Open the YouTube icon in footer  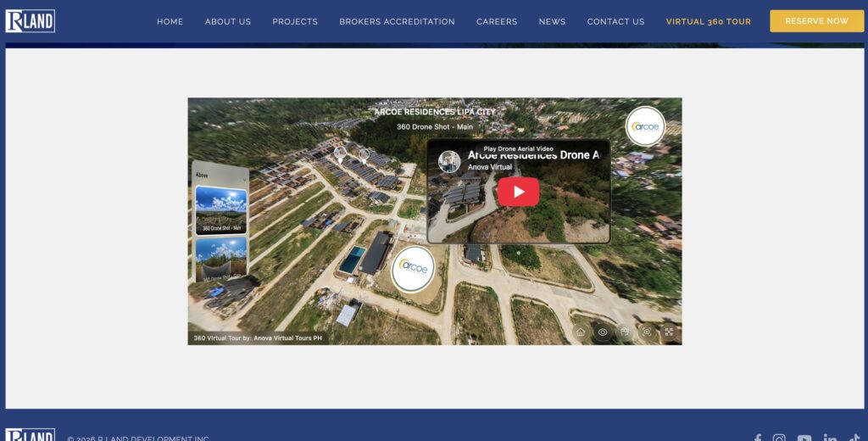pyautogui.click(x=804, y=438)
